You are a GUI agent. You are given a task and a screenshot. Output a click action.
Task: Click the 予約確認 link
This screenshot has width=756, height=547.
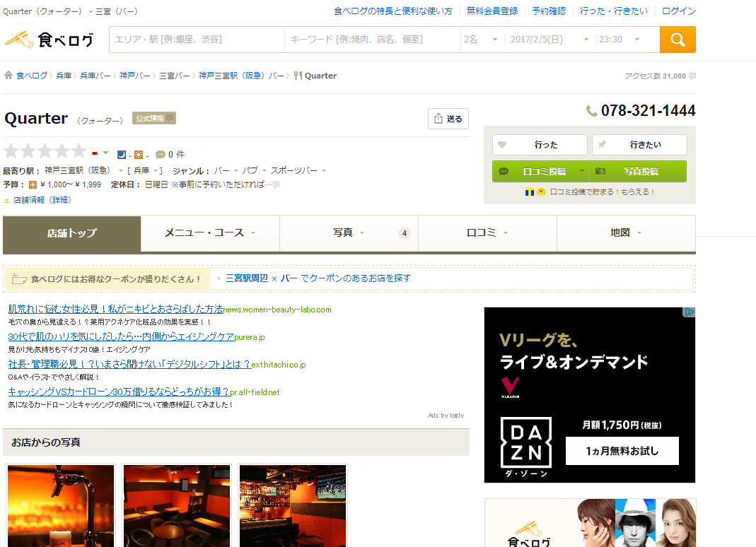click(x=549, y=11)
